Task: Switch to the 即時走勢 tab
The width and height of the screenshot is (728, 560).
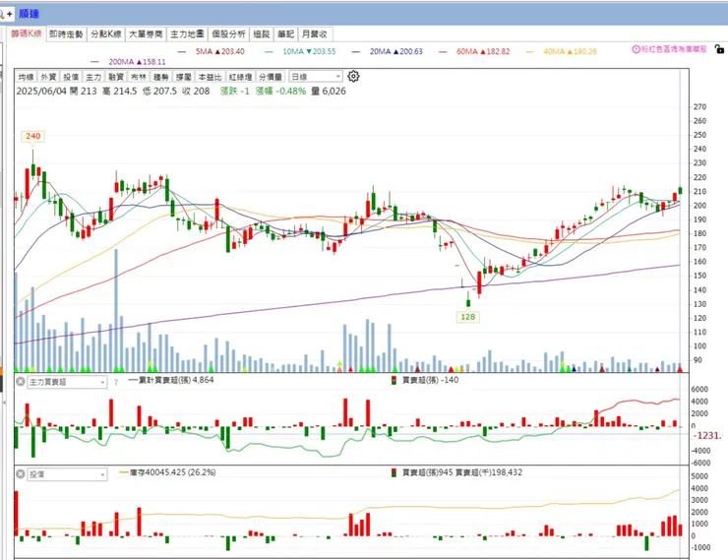Action: pos(66,34)
